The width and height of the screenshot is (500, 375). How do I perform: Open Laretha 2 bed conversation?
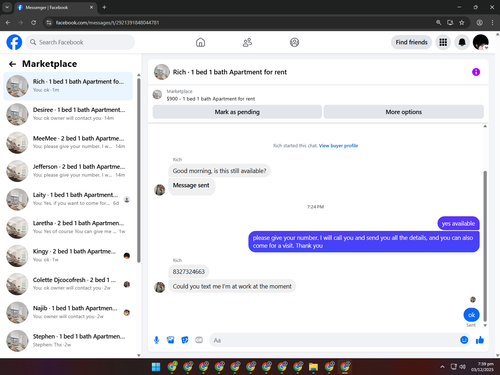pos(68,228)
